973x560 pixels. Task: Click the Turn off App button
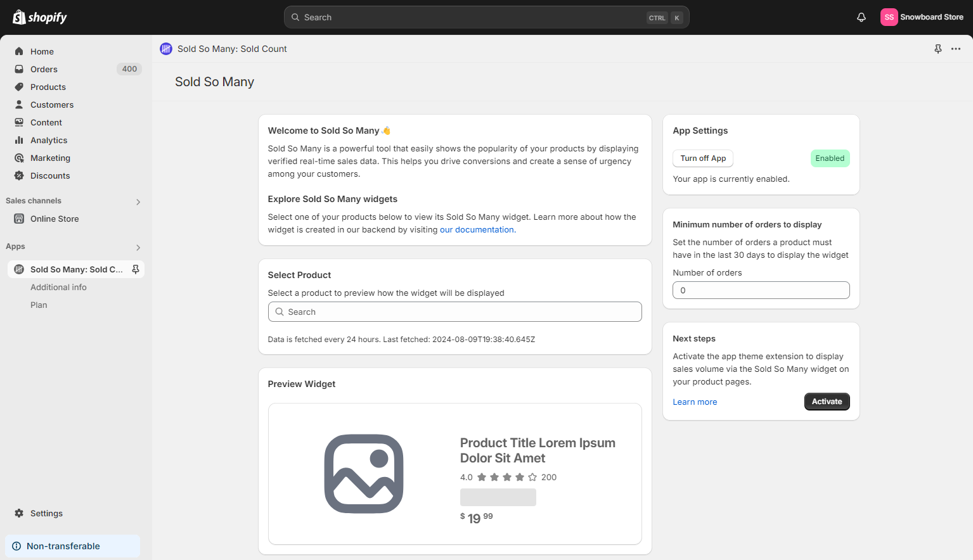point(703,158)
